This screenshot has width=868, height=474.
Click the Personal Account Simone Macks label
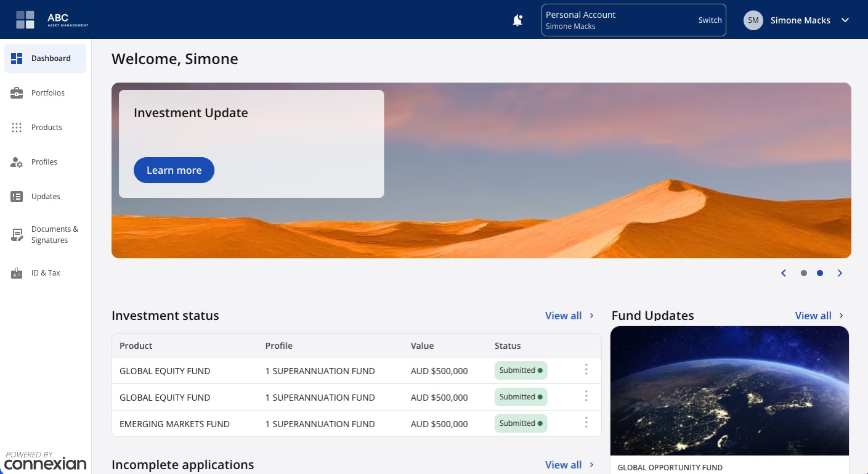click(580, 20)
